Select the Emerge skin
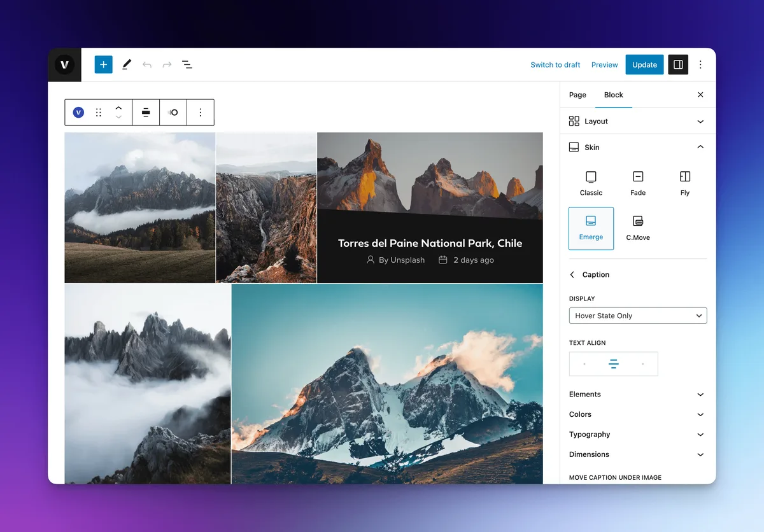The height and width of the screenshot is (532, 764). click(591, 228)
